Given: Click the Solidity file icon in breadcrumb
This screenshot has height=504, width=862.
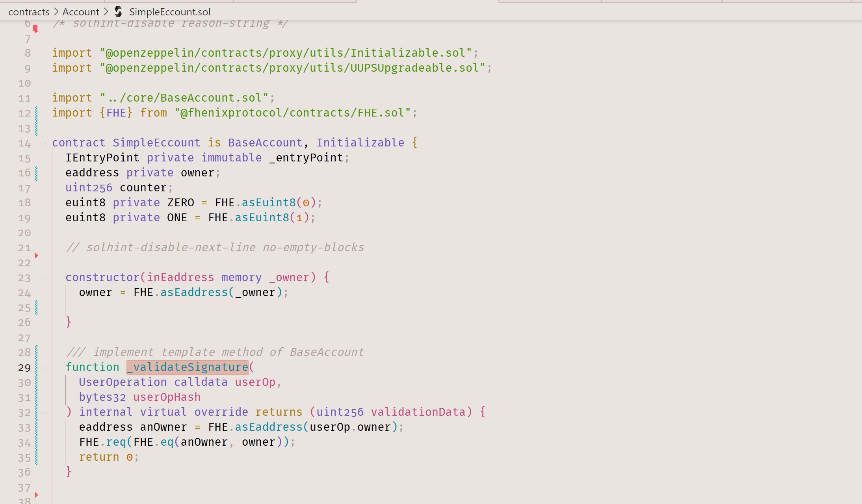Looking at the screenshot, I should (118, 12).
